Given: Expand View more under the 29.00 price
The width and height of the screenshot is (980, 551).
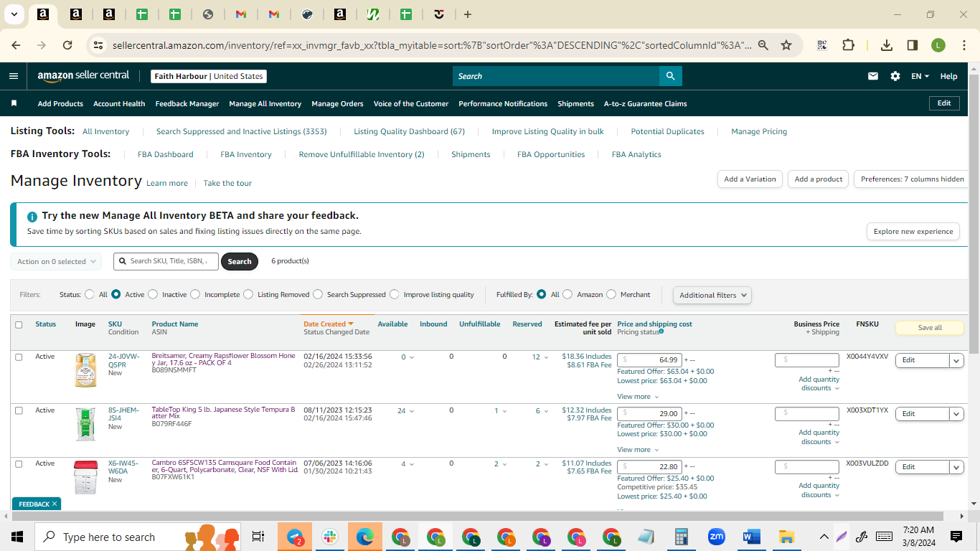Looking at the screenshot, I should pos(638,450).
